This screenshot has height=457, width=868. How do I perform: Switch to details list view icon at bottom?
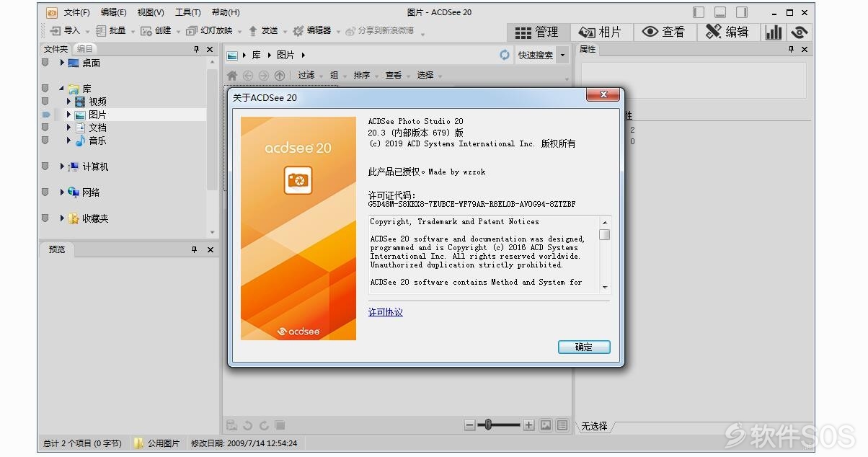pos(562,425)
